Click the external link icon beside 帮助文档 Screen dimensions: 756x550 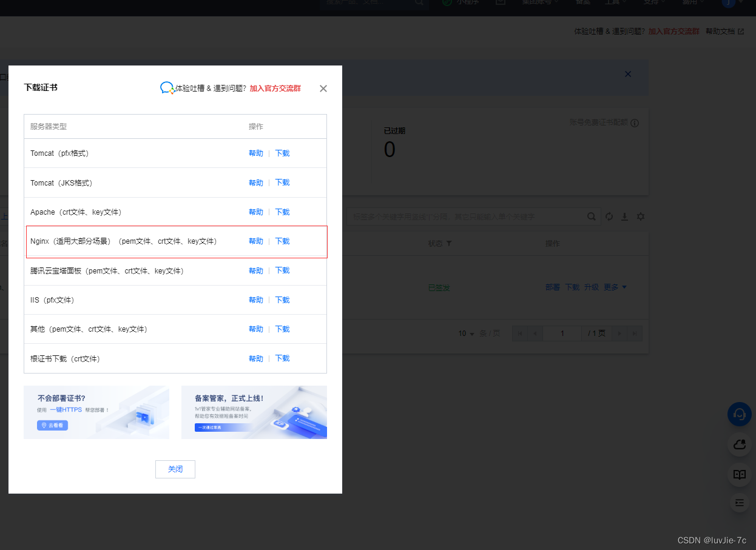pos(741,32)
